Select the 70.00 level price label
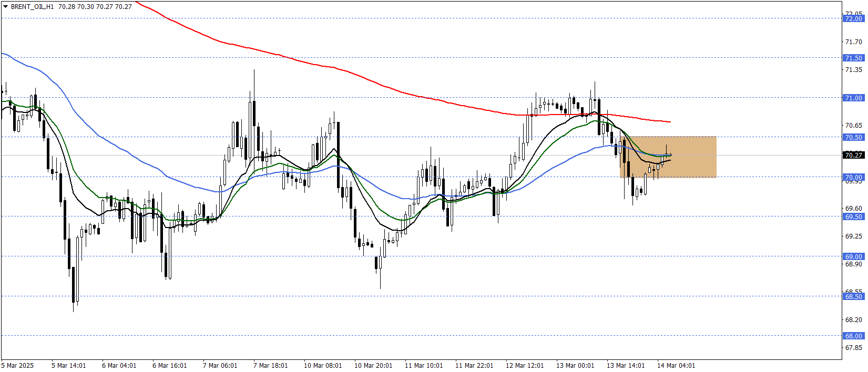The width and height of the screenshot is (868, 372). [x=853, y=177]
